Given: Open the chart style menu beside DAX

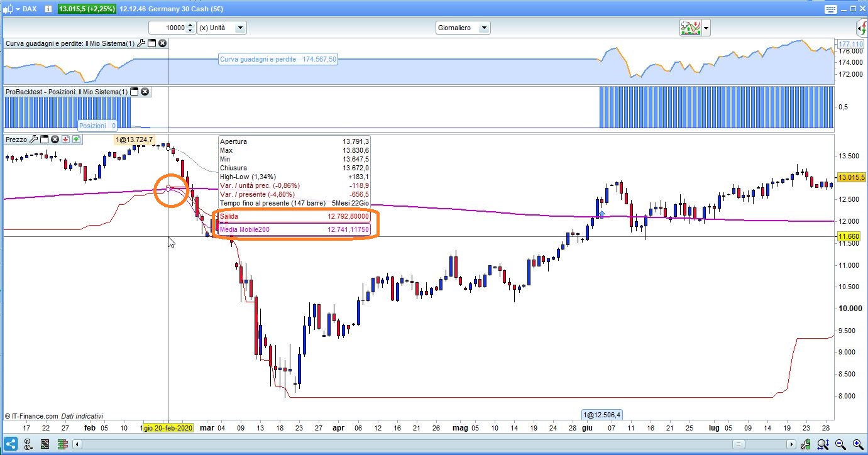Looking at the screenshot, I should point(11,9).
